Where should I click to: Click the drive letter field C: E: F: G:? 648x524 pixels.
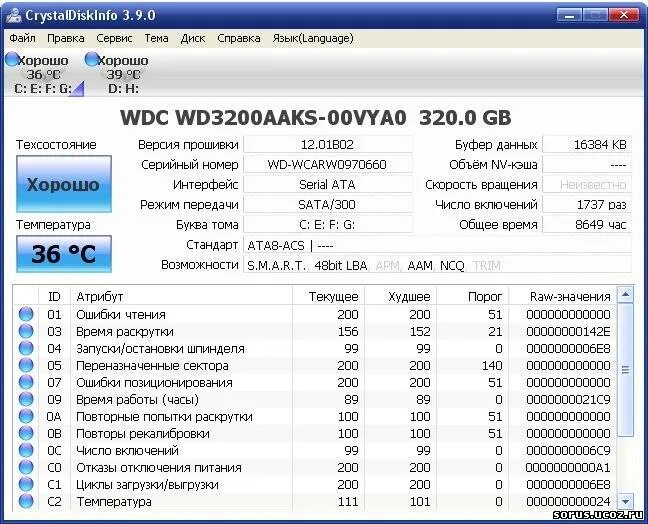click(x=327, y=224)
